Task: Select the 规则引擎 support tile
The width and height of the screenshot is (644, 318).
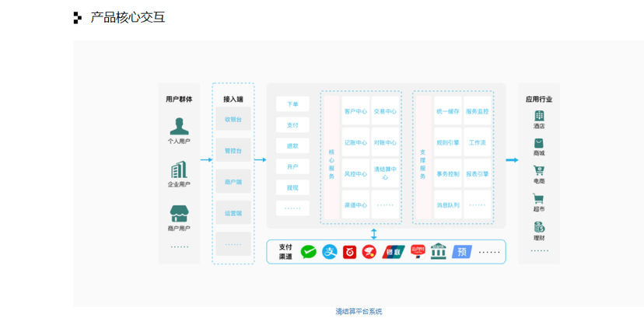Action: pos(448,142)
